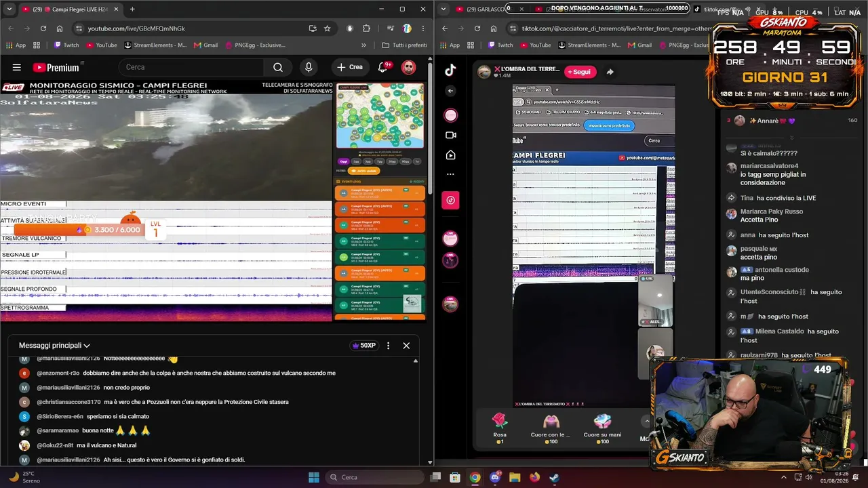868x488 pixels.
Task: Open Chrome three-dot menu in YouTube window
Action: [423, 28]
